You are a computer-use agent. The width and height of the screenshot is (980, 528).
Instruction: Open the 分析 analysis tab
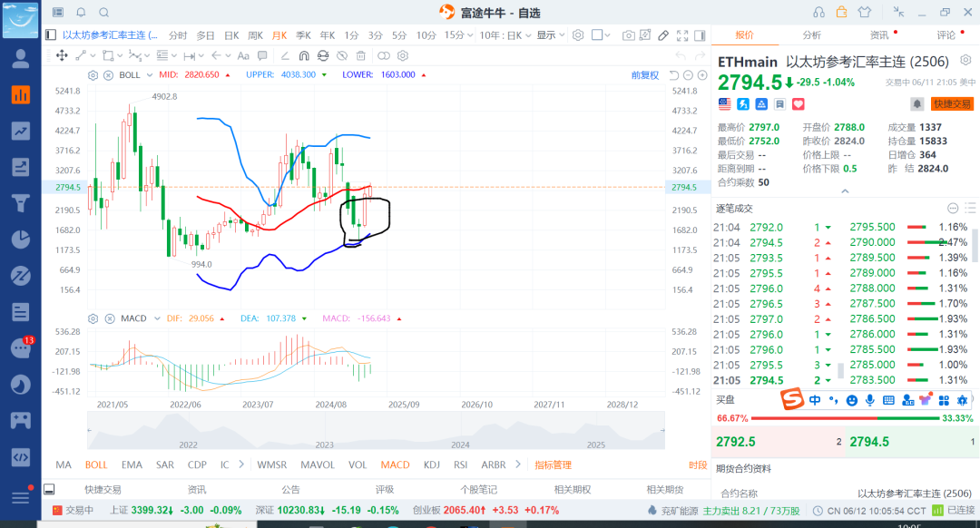811,35
